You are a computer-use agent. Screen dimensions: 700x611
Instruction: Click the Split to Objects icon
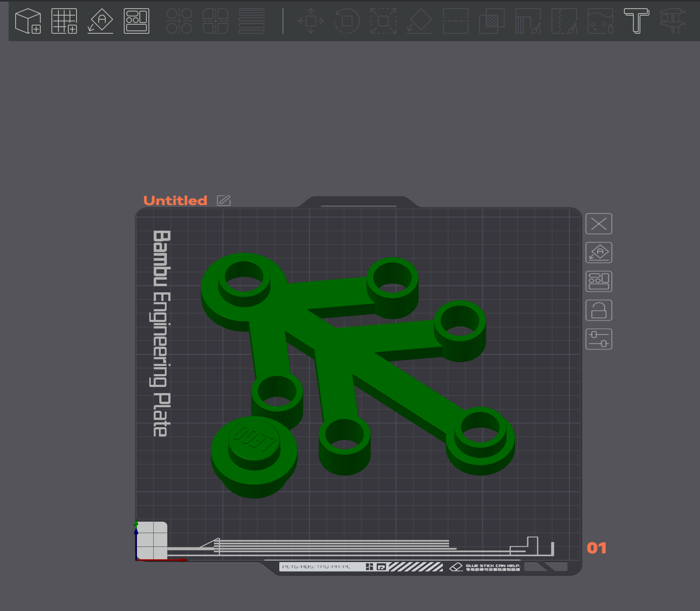point(179,21)
